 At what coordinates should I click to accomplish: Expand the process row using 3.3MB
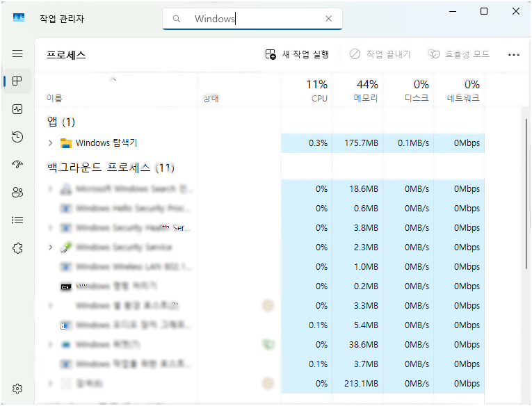tap(50, 306)
